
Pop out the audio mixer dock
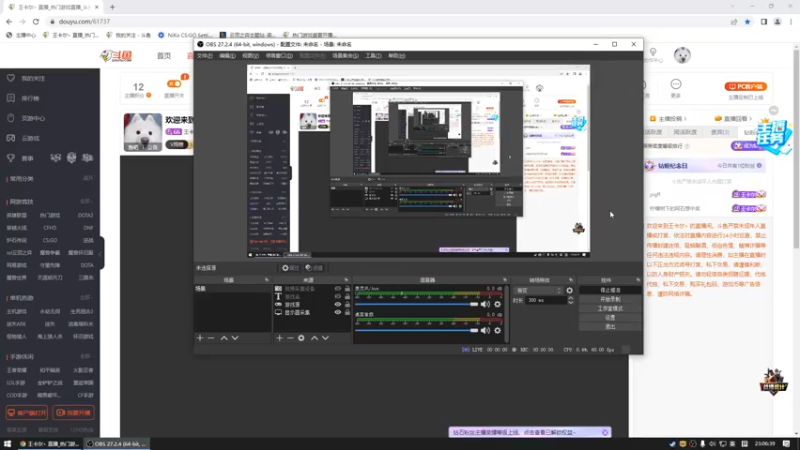[x=505, y=280]
